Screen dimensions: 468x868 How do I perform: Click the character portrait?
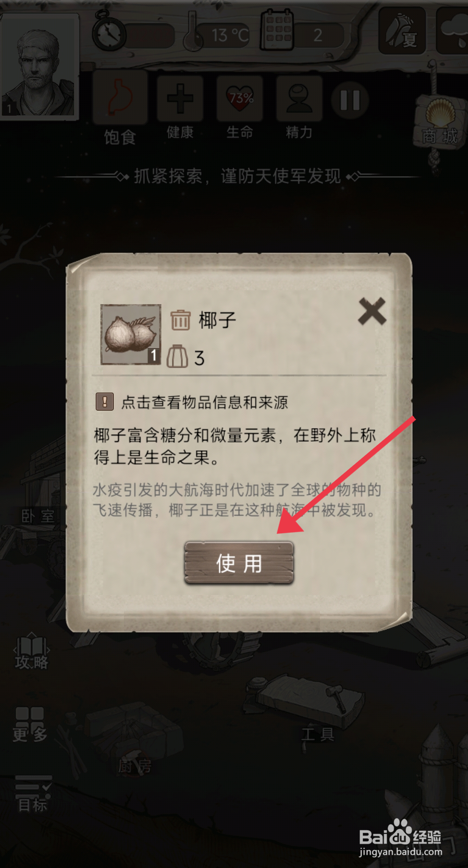coord(39,66)
